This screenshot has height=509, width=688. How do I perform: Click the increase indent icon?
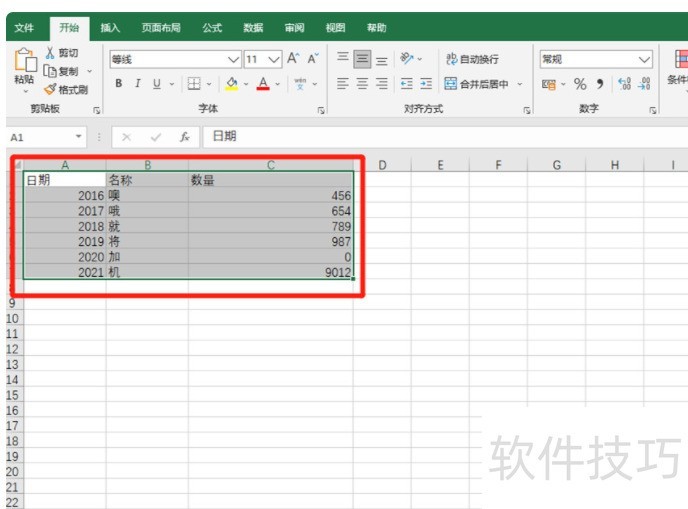click(x=426, y=84)
